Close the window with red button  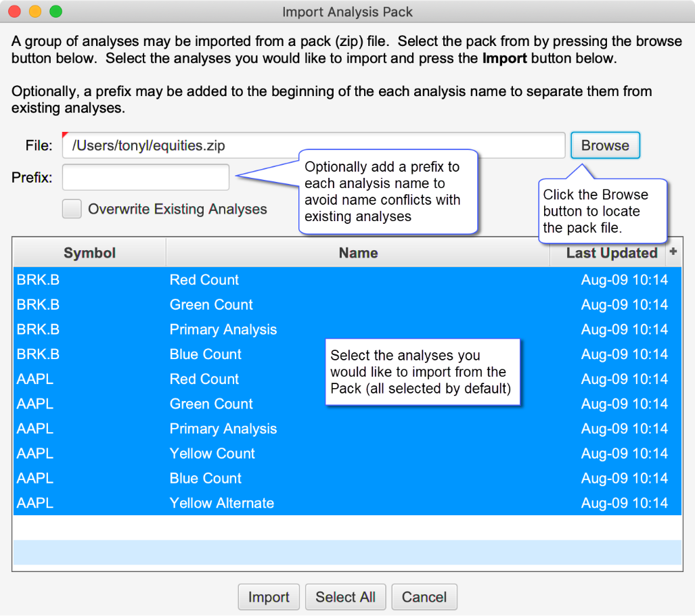tap(15, 11)
